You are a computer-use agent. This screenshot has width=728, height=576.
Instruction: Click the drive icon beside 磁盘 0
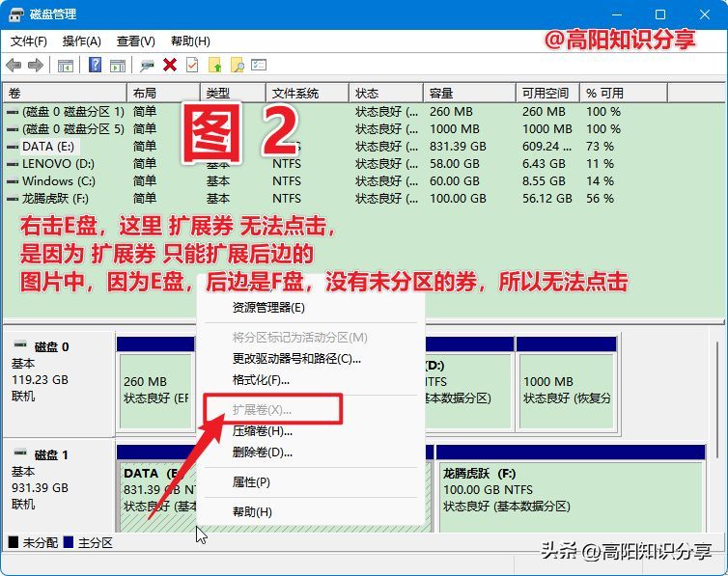click(20, 345)
